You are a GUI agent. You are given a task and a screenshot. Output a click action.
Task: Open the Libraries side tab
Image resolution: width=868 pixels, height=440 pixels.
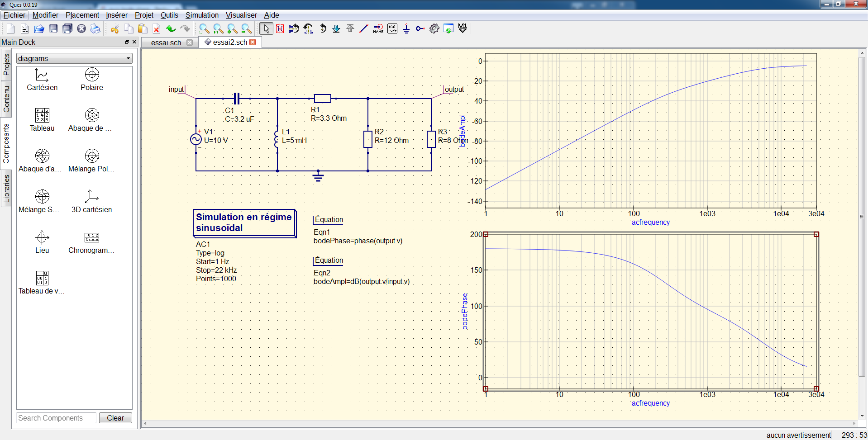6,189
